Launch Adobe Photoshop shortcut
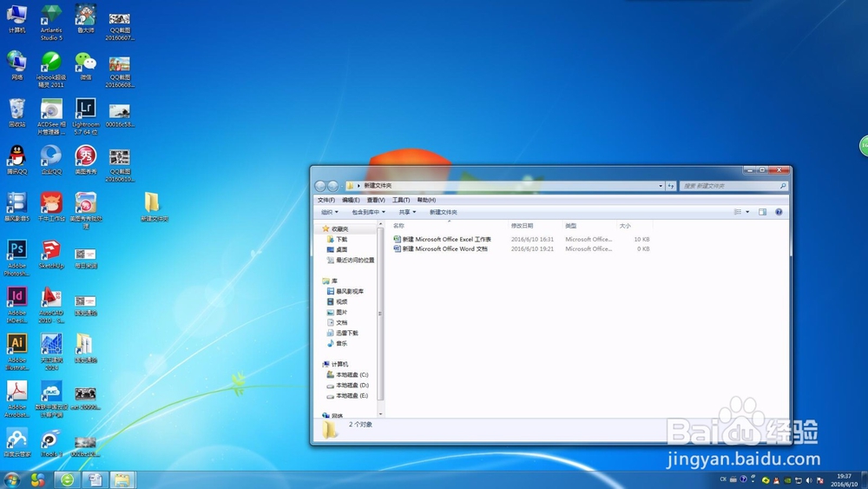868x489 pixels. 16,257
